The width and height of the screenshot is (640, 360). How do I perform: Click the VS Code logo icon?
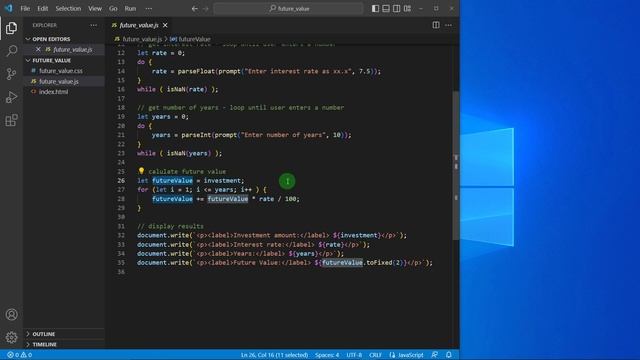pos(9,8)
